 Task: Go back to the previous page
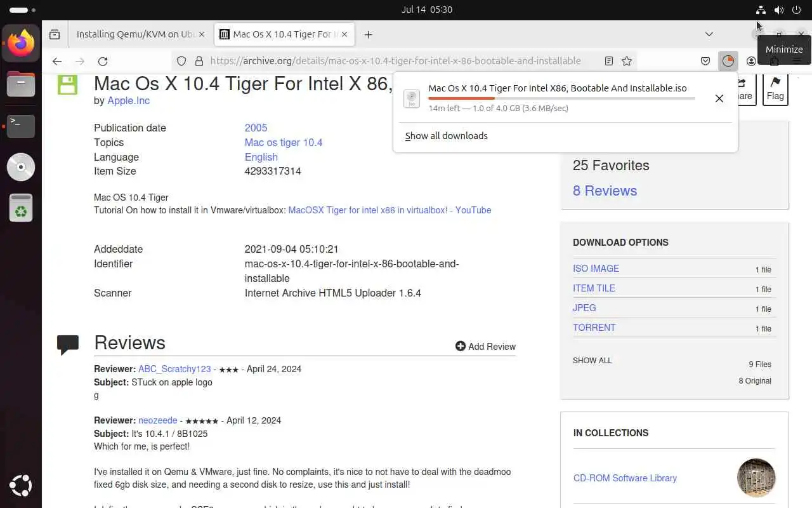point(57,61)
